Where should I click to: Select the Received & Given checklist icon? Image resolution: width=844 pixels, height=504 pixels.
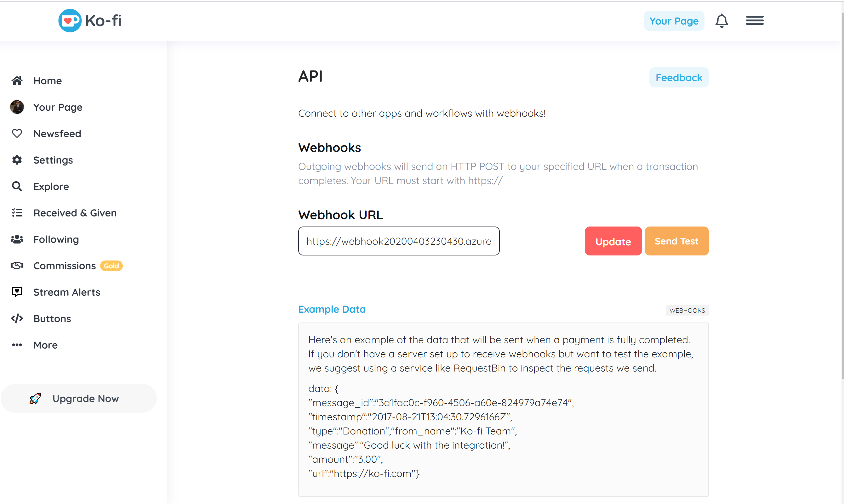[17, 213]
